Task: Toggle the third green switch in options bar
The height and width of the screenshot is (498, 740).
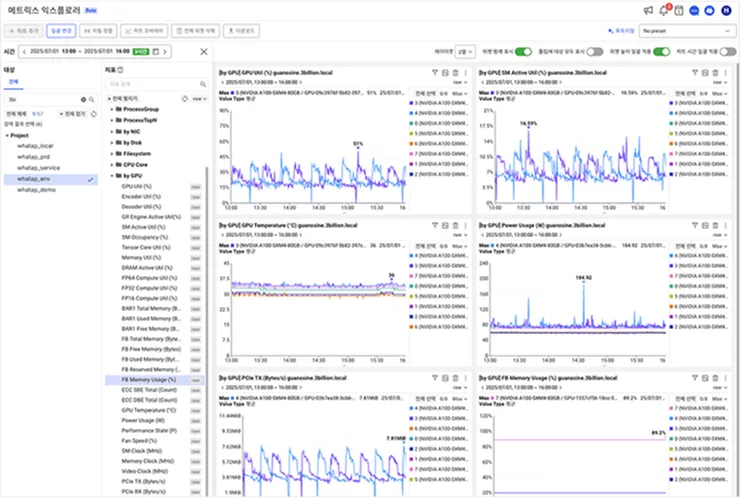Action: [662, 51]
